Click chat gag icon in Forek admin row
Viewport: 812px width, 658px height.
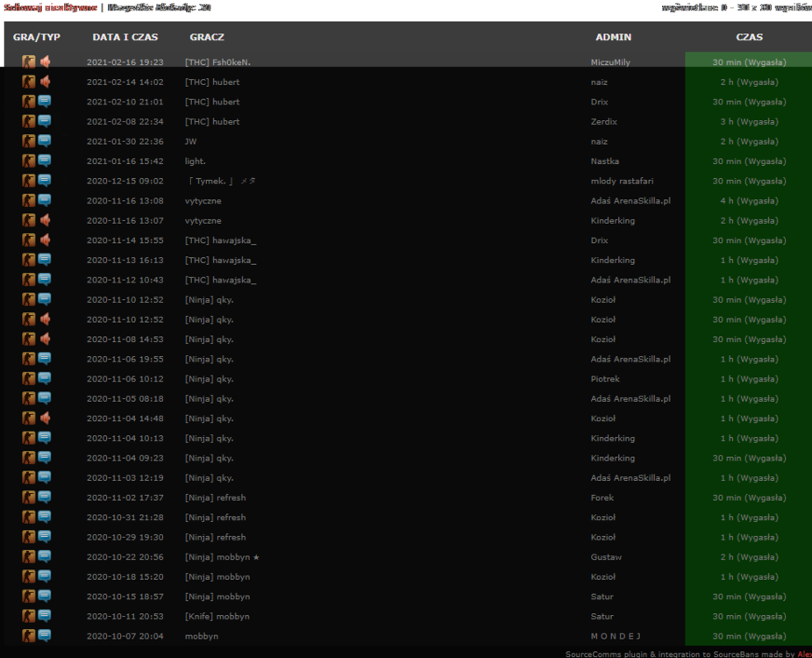45,497
